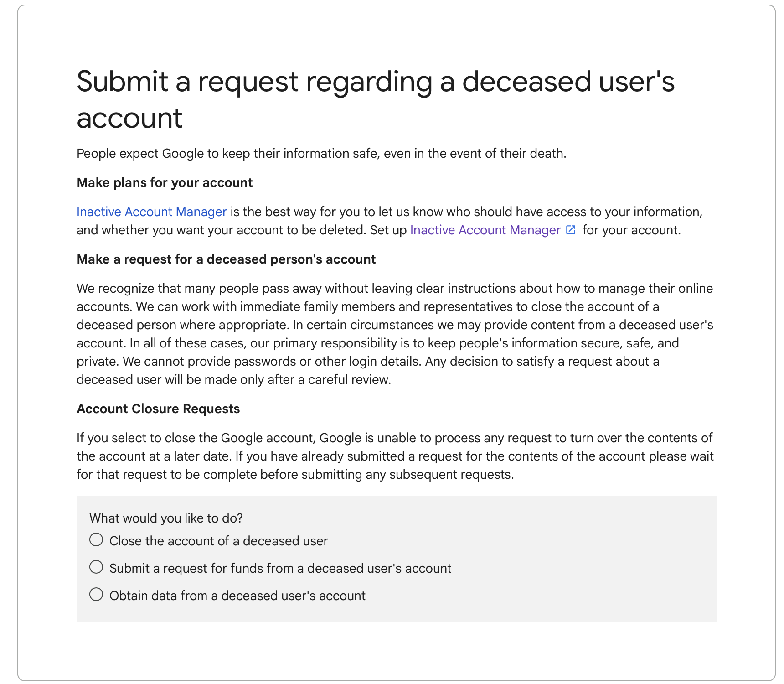Click the text 'for your account.' after the link icon
Image resolution: width=784 pixels, height=684 pixels.
pyautogui.click(x=631, y=230)
